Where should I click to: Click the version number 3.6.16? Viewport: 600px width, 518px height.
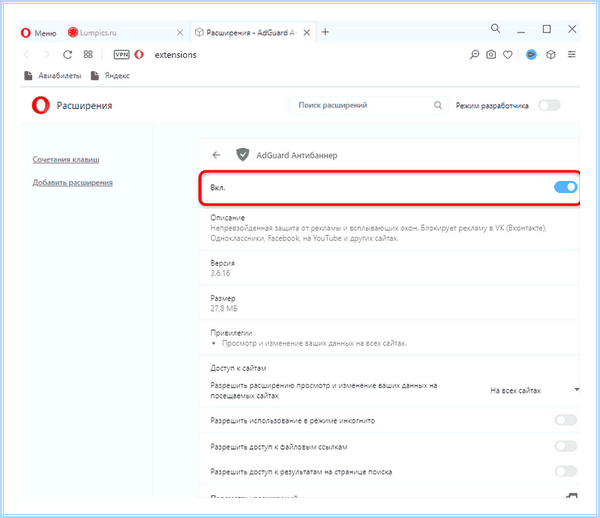(220, 273)
